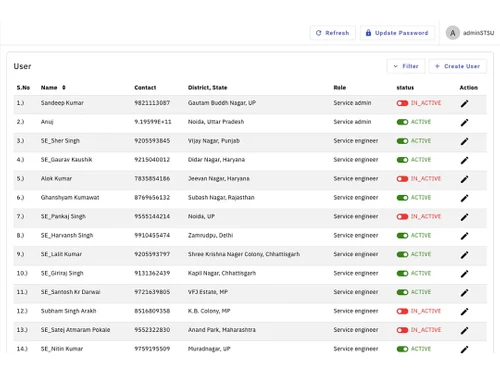Viewport: 500px width, 375px height.
Task: Switch SE_Giriraj Singh's status toggle
Action: pos(402,273)
